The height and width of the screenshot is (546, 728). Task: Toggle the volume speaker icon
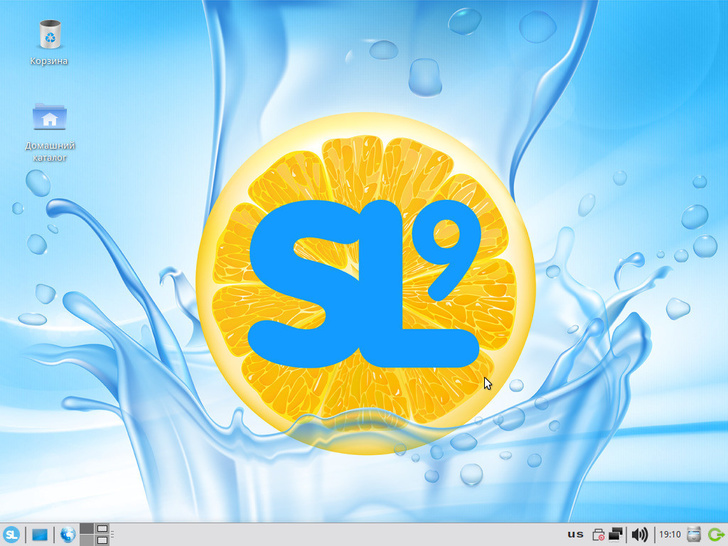pyautogui.click(x=639, y=535)
